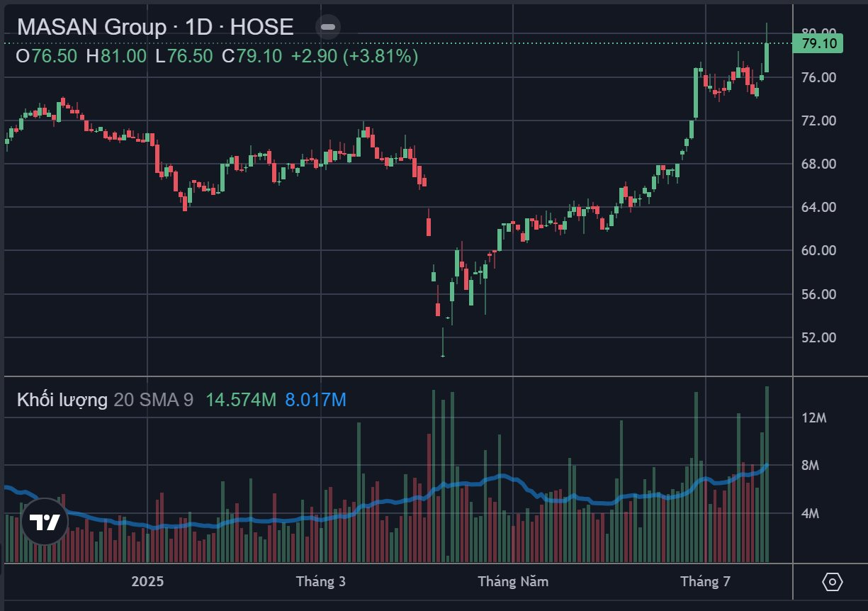The image size is (868, 611).
Task: Open chart settings hexagon icon
Action: point(833,582)
